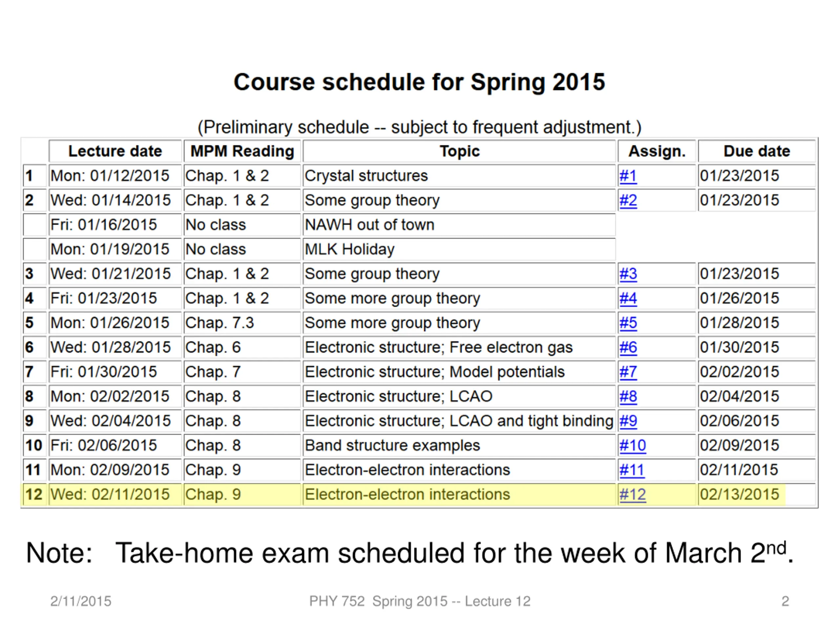Select the MPM Reading column header

[242, 151]
